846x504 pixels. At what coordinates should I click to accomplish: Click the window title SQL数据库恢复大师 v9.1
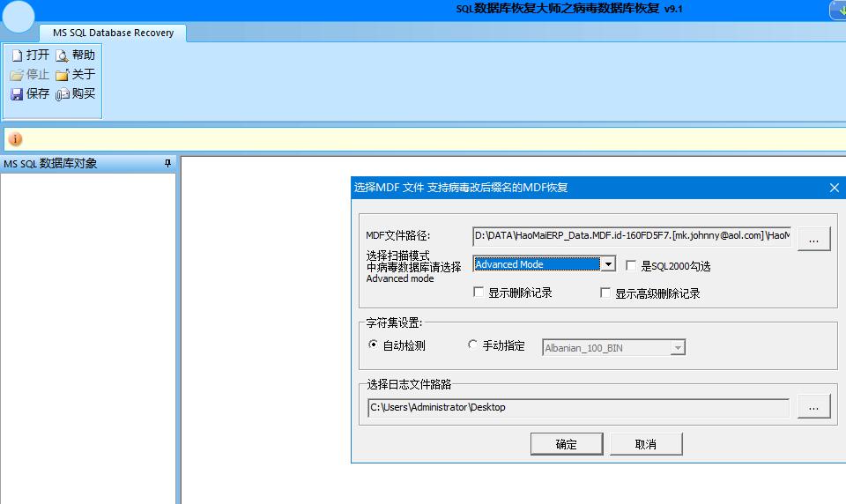[x=569, y=9]
